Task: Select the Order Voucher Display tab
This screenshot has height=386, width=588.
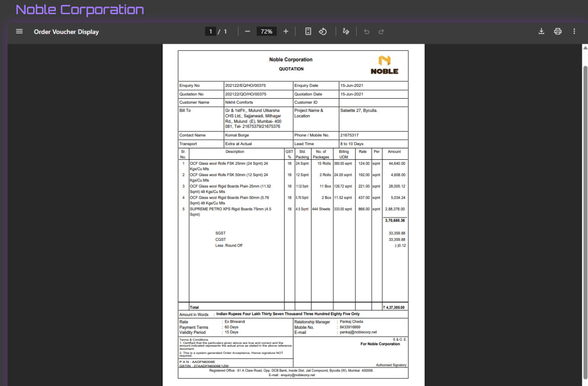Action: pyautogui.click(x=66, y=31)
